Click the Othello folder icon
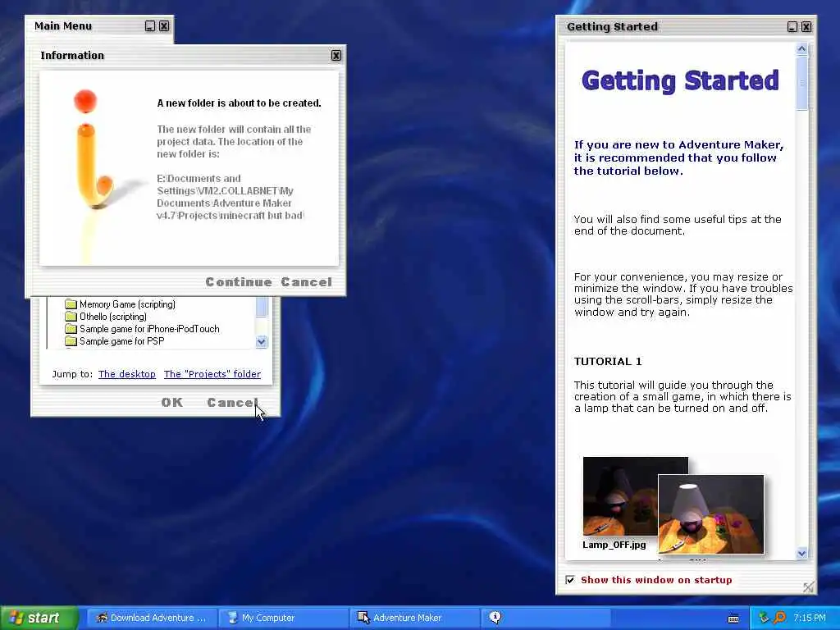This screenshot has height=630, width=840. point(71,317)
